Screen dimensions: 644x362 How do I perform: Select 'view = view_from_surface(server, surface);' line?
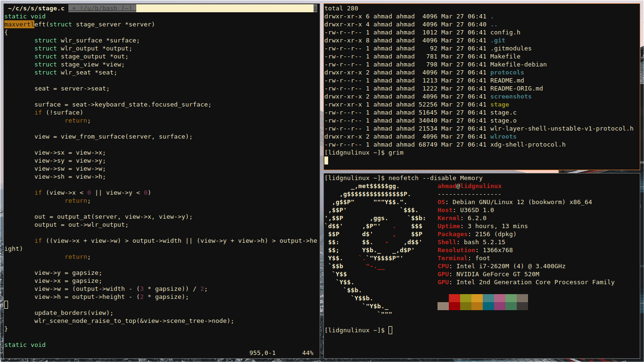point(114,136)
